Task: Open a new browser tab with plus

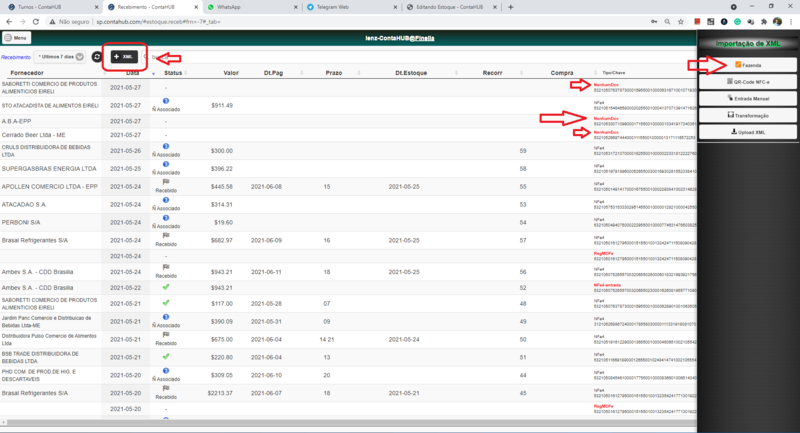Action: (x=510, y=7)
